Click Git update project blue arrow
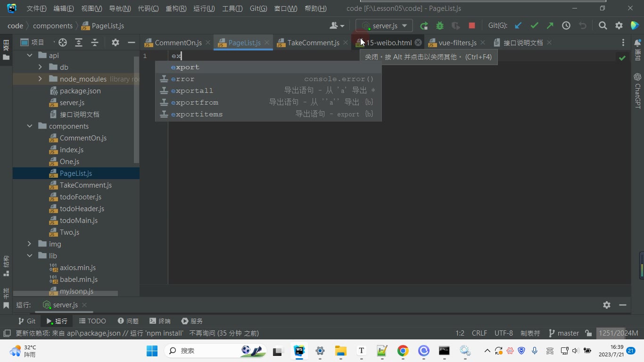 (x=518, y=26)
